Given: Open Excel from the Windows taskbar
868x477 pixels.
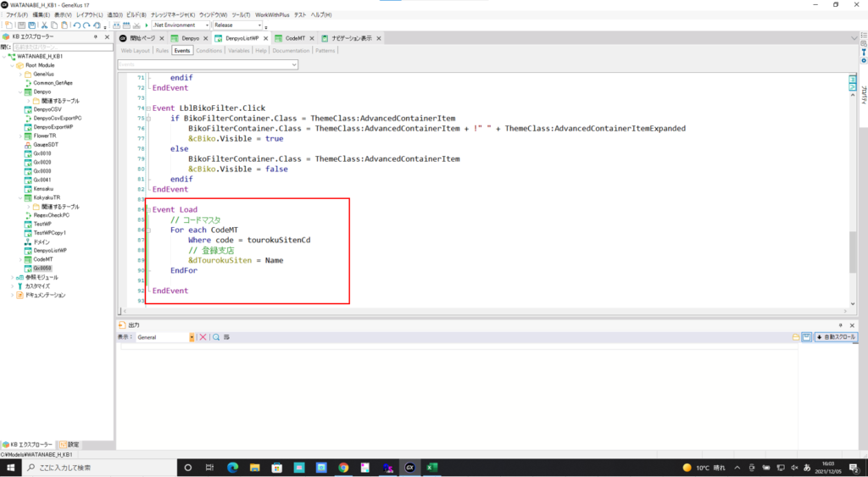Looking at the screenshot, I should point(431,468).
